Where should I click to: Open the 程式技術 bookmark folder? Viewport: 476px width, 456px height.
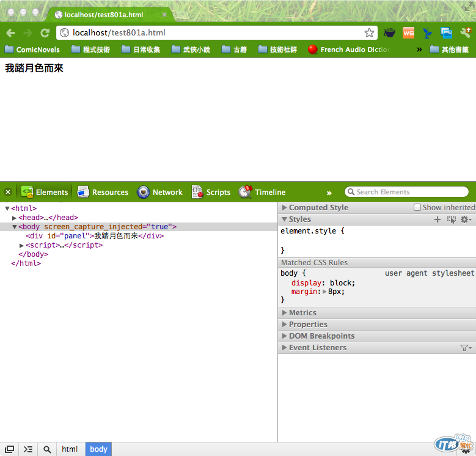click(x=90, y=50)
